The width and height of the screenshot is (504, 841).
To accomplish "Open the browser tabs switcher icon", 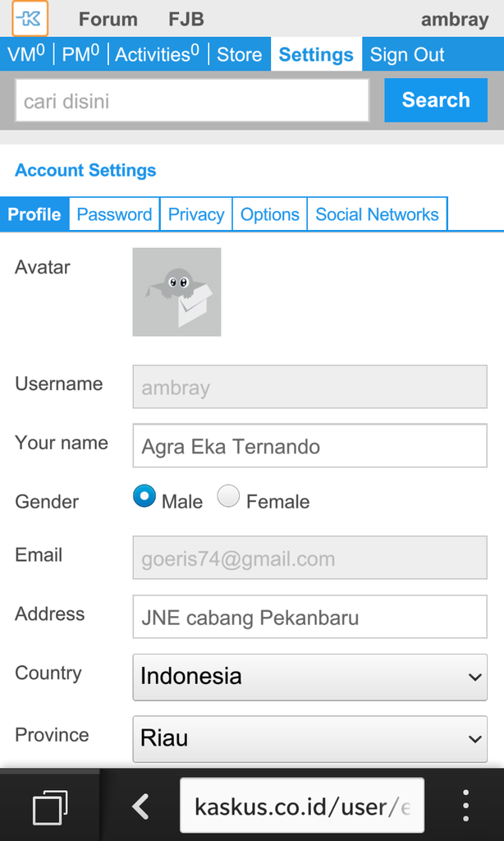I will [50, 807].
